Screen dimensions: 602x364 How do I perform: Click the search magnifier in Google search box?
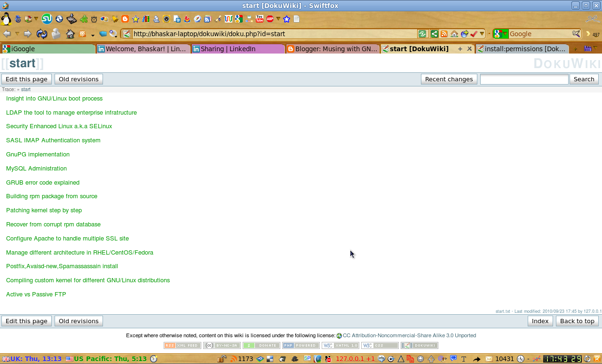tap(576, 33)
